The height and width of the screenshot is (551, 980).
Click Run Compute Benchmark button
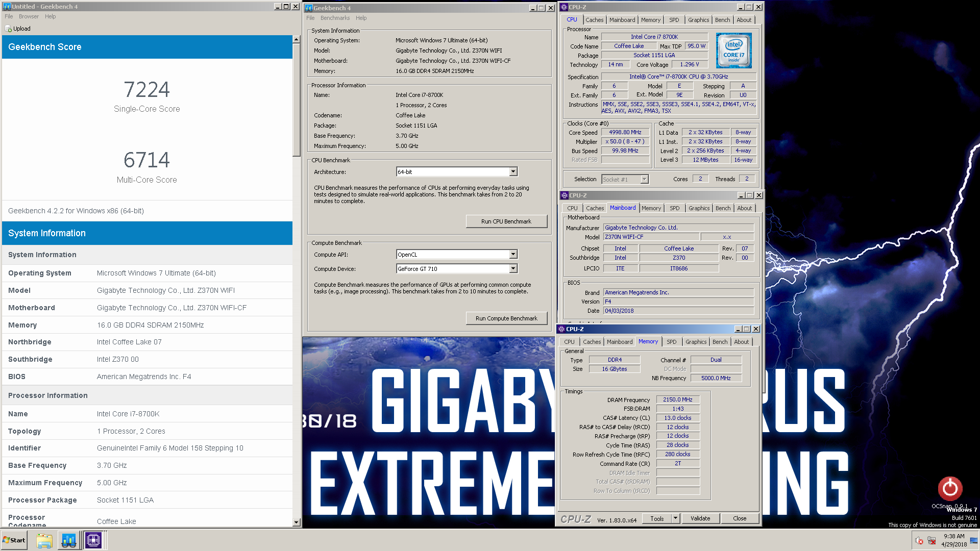click(506, 318)
